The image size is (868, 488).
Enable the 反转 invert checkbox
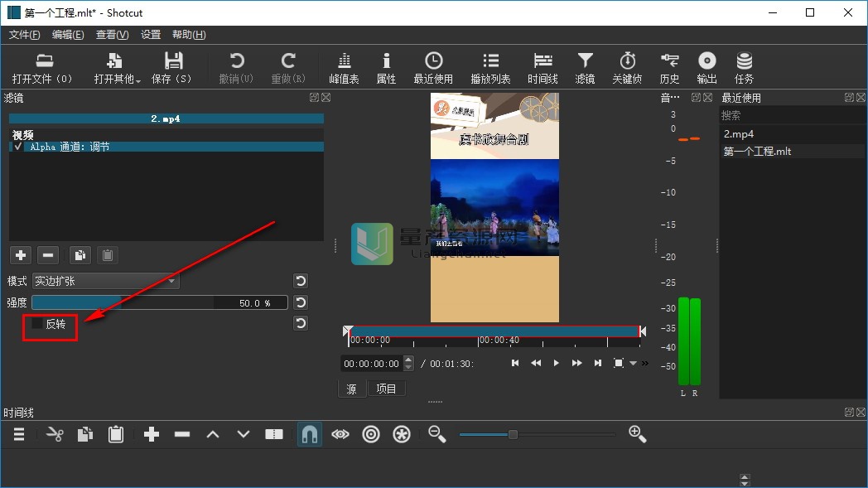(x=37, y=323)
